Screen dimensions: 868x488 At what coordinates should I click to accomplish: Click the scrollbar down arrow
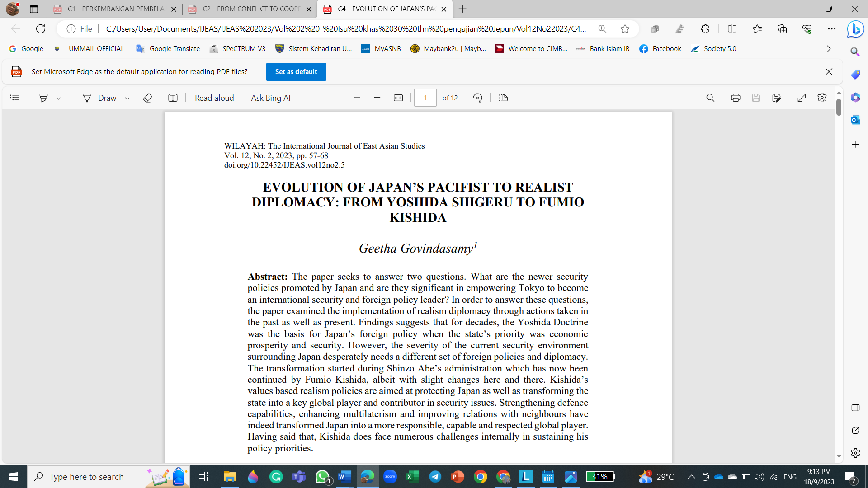click(839, 456)
